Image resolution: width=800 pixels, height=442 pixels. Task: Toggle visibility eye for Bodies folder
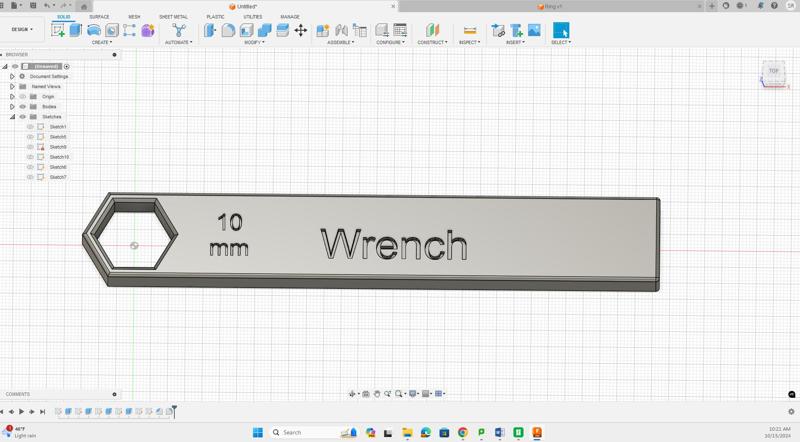click(x=22, y=106)
